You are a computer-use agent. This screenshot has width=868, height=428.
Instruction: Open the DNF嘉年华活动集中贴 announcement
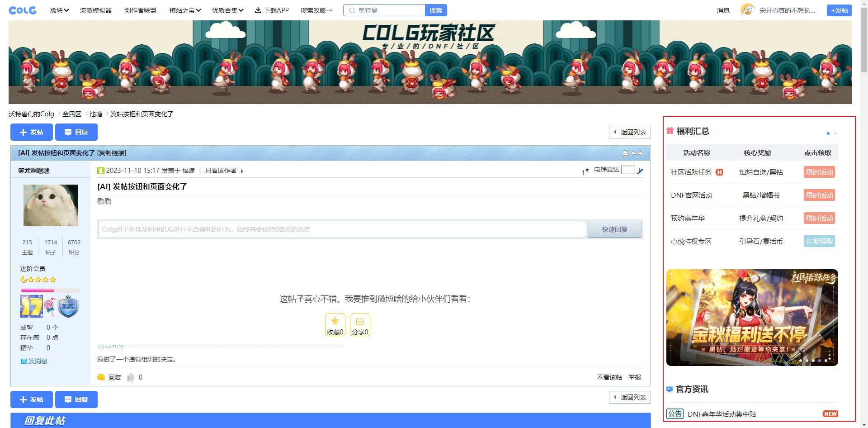pyautogui.click(x=722, y=414)
